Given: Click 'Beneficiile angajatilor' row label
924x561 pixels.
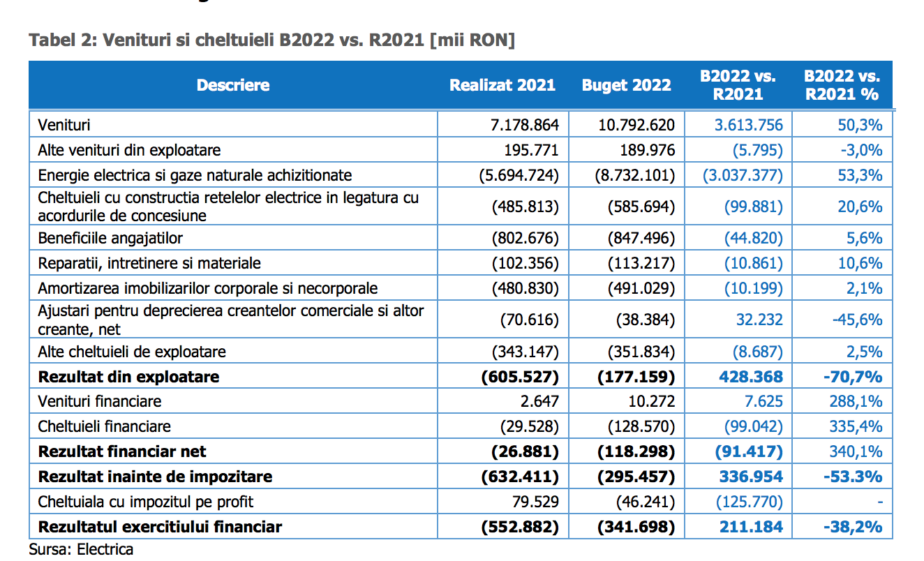Looking at the screenshot, I should tap(110, 239).
